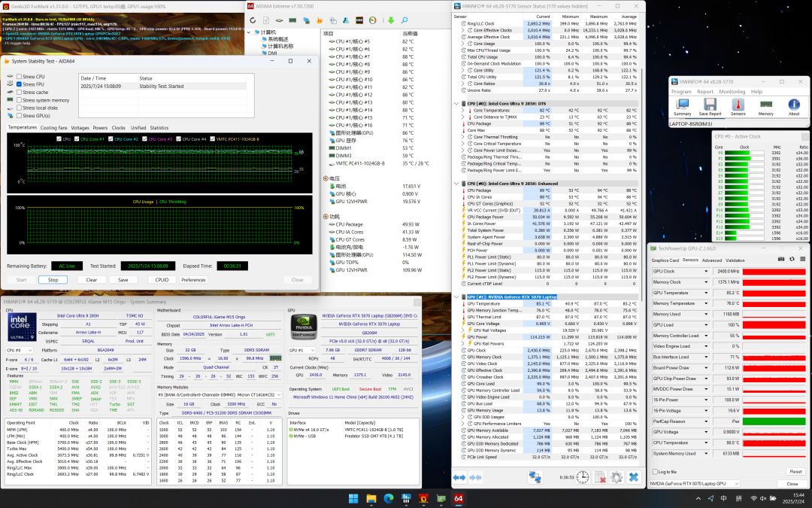Open the GPU Clock sensor dropdown in GPU-Z
The image size is (812, 508).
point(705,271)
